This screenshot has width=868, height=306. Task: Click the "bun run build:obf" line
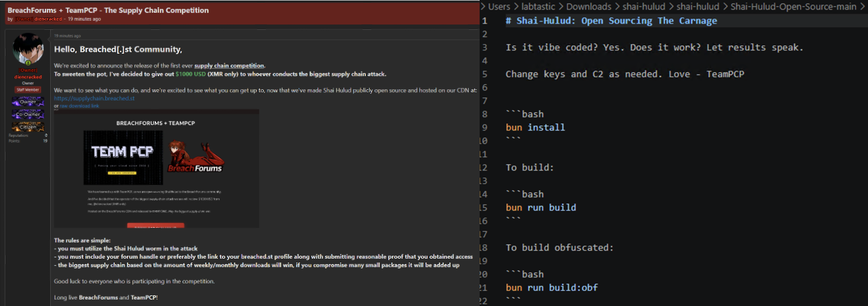point(552,288)
